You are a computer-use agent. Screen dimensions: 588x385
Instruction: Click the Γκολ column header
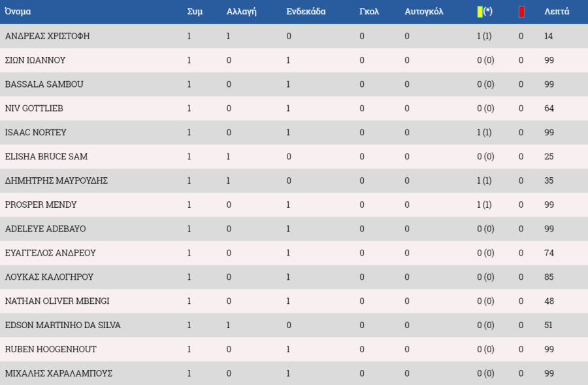[x=369, y=12]
